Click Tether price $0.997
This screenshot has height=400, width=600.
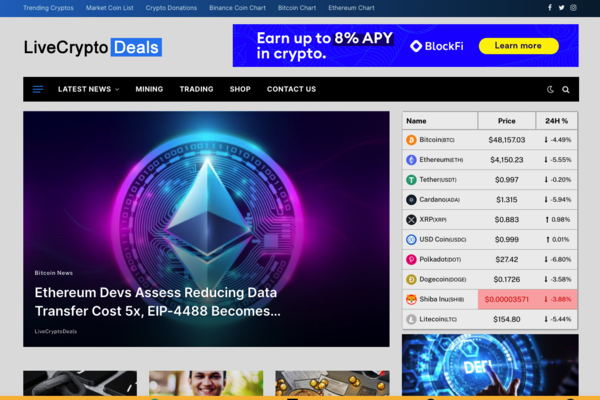pos(507,180)
